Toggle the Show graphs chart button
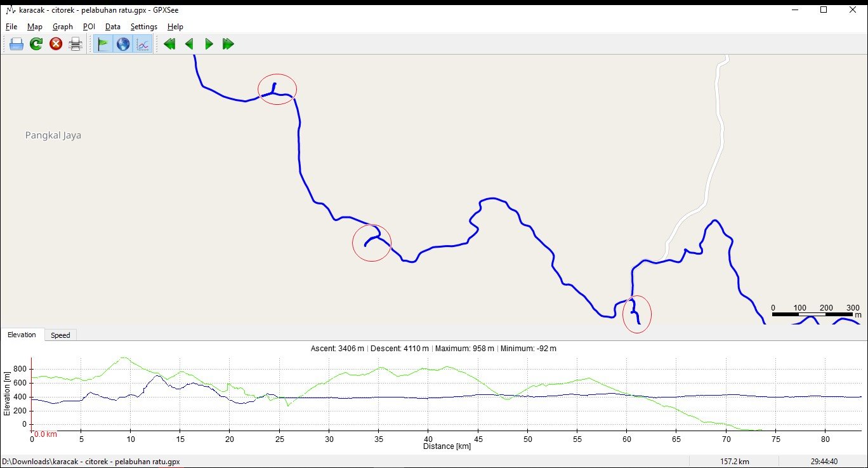The width and height of the screenshot is (868, 468). point(143,44)
